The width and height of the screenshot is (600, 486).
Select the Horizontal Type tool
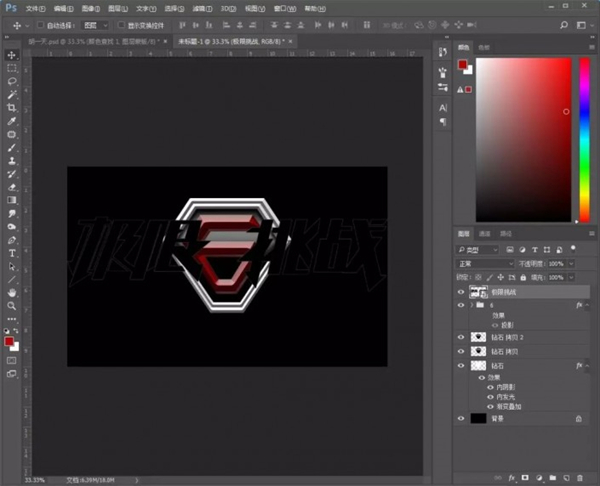click(11, 253)
